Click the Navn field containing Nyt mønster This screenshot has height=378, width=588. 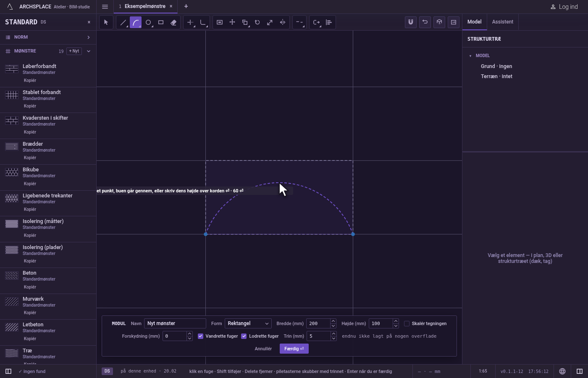tap(175, 323)
